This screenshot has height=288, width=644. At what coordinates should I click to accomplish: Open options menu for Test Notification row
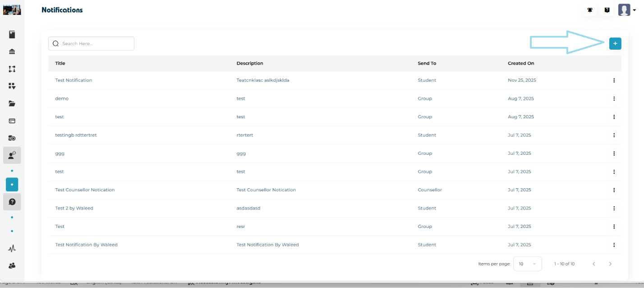(x=614, y=80)
